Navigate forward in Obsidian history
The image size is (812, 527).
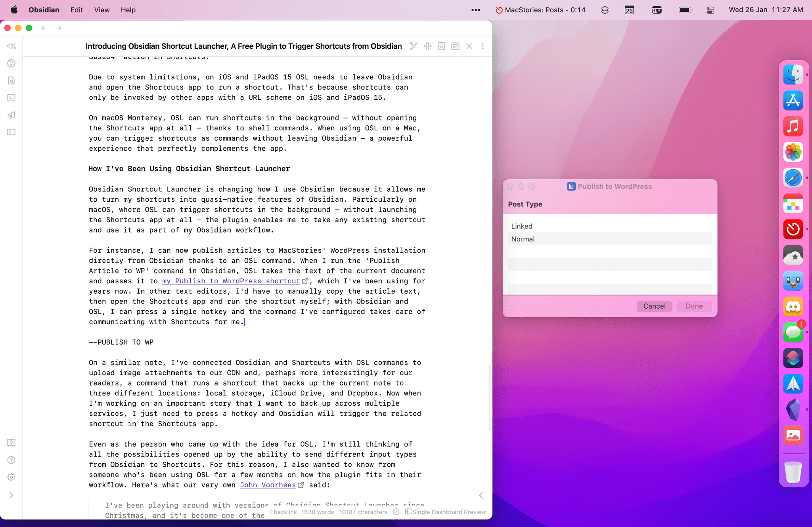pos(59,28)
